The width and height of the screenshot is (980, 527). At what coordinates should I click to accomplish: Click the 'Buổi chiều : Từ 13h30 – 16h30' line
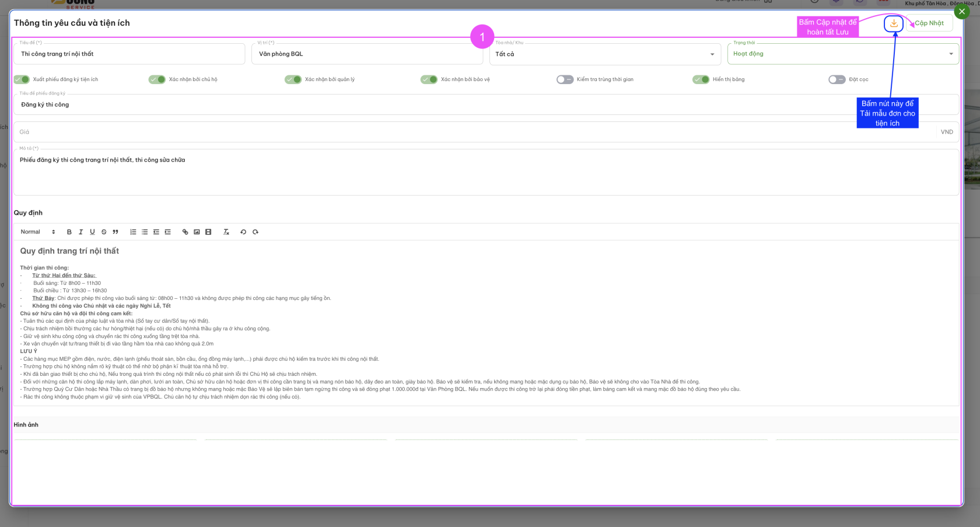tap(70, 291)
